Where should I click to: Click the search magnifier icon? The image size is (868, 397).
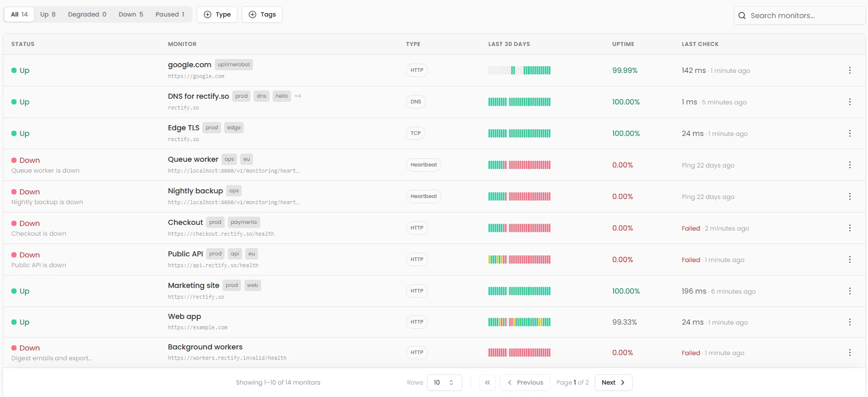(x=742, y=16)
